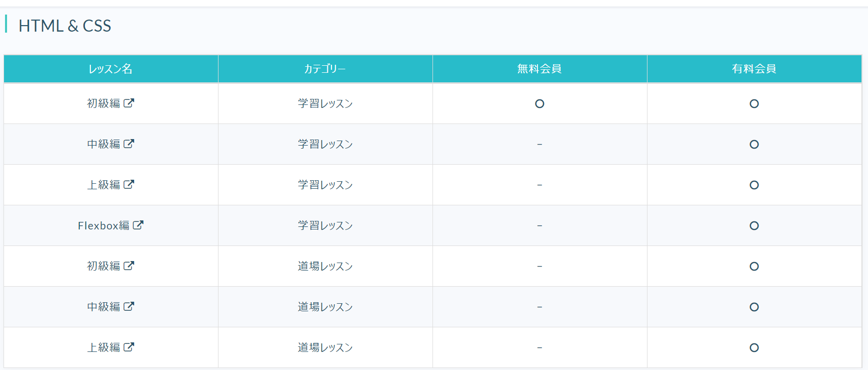Open the 道場レッスン 上級編 text link
Viewport: 868px width, 370px height.
coord(103,347)
